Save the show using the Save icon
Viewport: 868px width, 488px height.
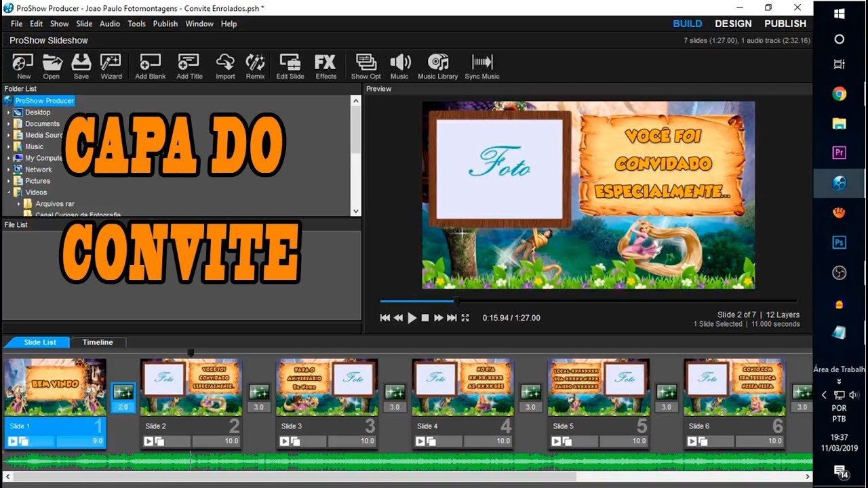click(81, 66)
